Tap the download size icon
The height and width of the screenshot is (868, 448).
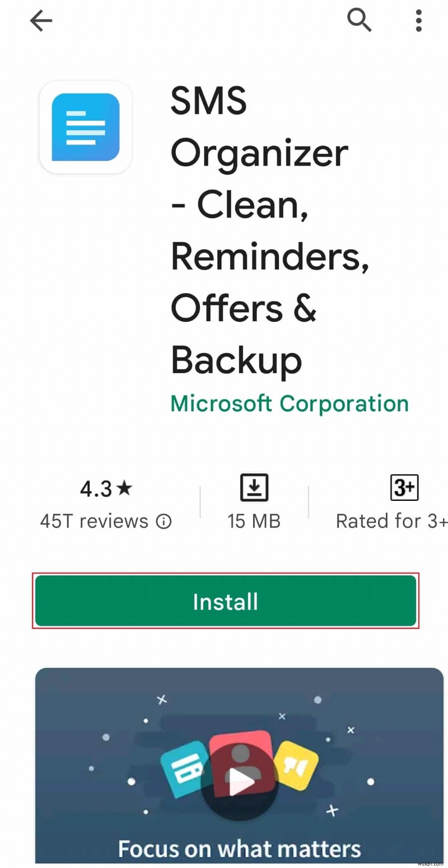coord(254,487)
